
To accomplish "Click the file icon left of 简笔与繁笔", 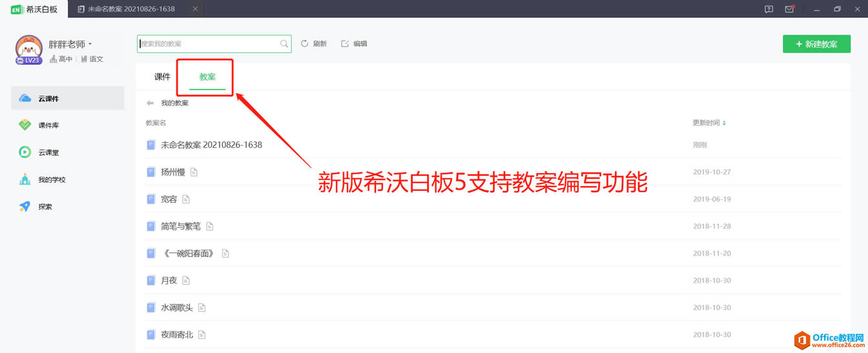I will [x=150, y=226].
